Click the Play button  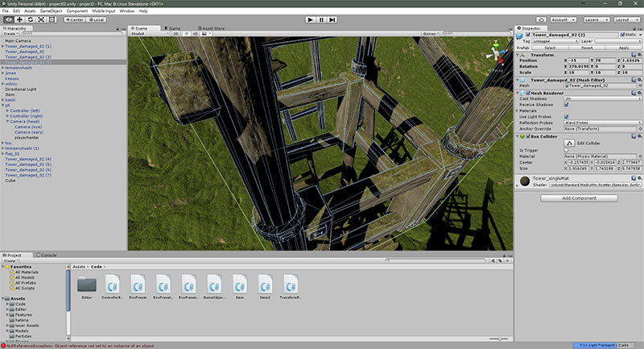311,19
